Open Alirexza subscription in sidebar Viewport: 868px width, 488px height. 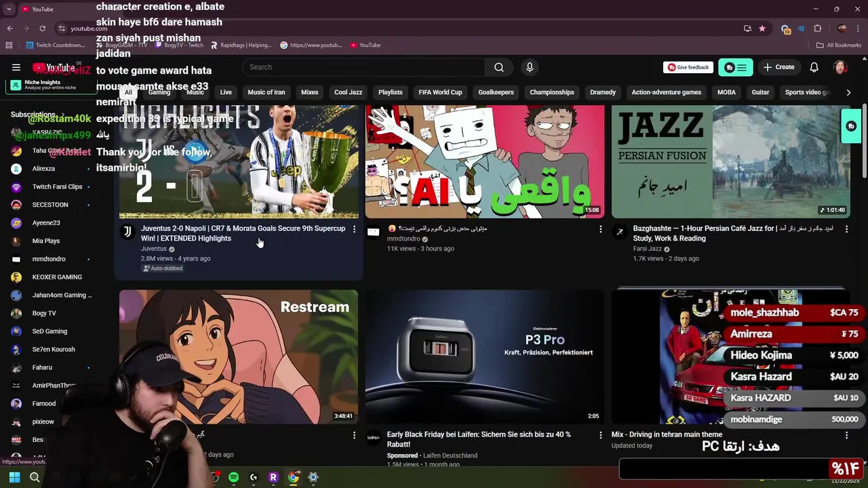click(43, 169)
